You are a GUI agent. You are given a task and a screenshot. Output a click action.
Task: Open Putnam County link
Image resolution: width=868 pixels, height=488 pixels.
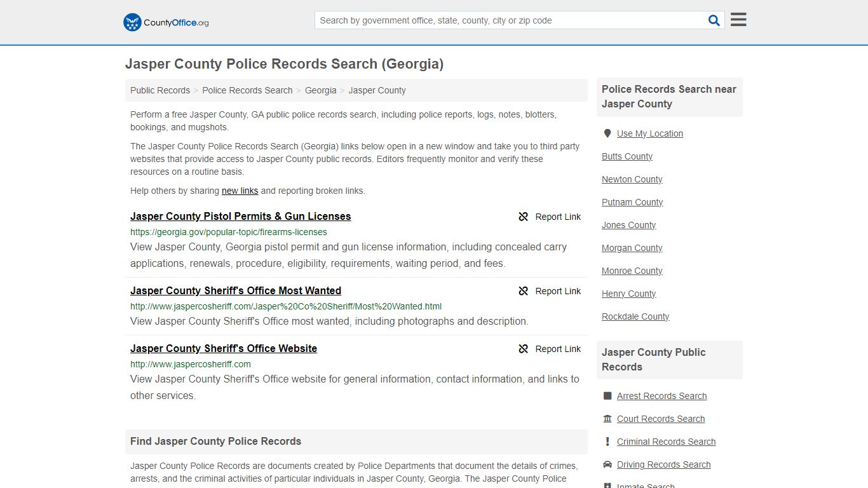[x=632, y=202]
